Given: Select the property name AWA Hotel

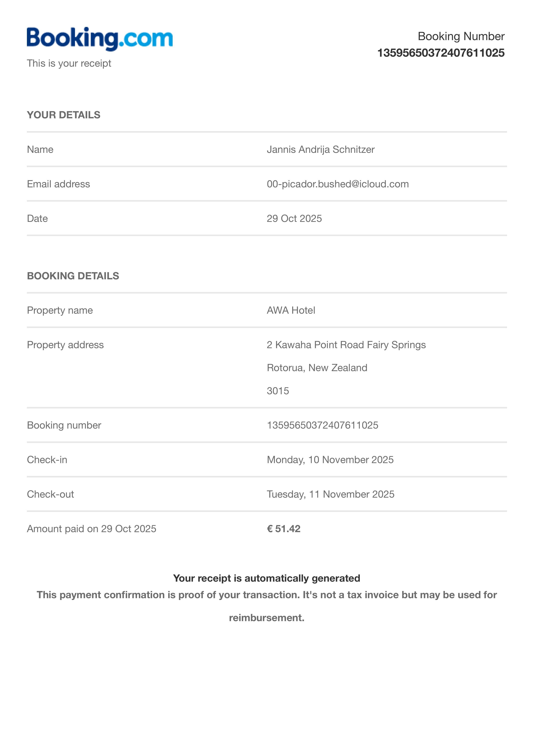Looking at the screenshot, I should (x=291, y=310).
